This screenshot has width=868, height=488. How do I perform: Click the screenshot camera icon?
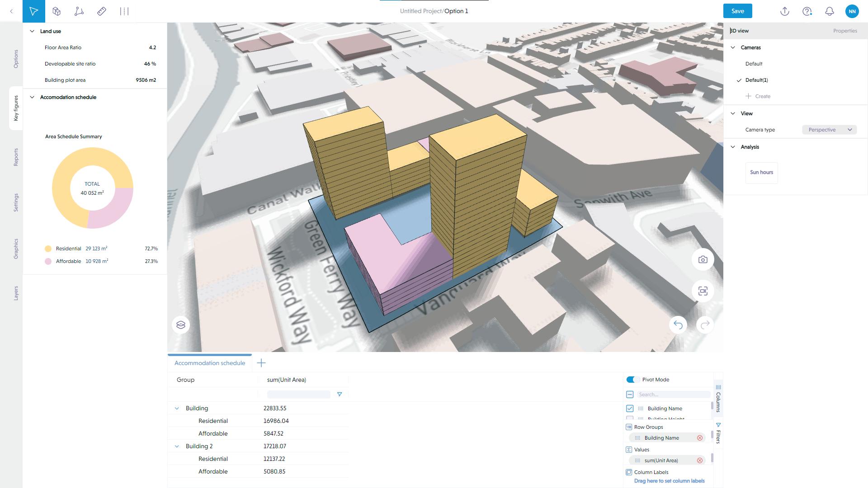point(703,260)
